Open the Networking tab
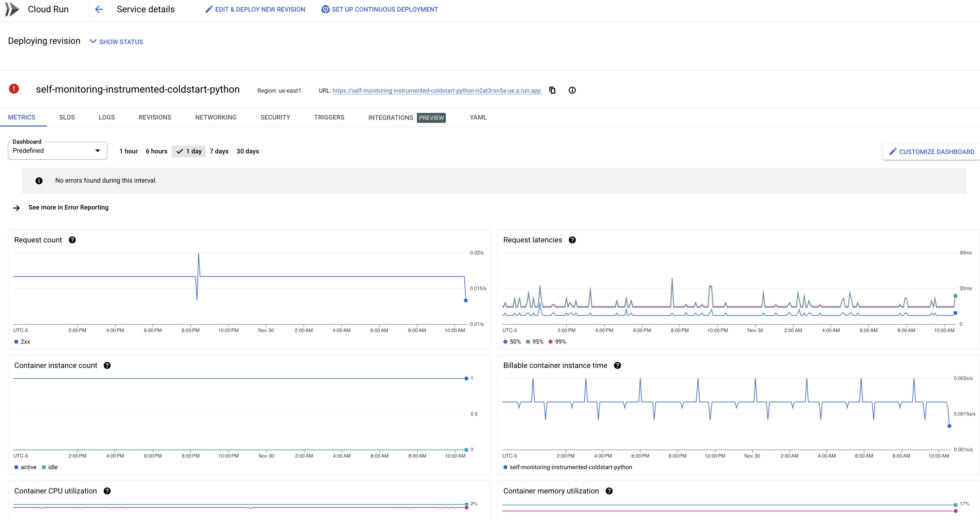 [216, 118]
